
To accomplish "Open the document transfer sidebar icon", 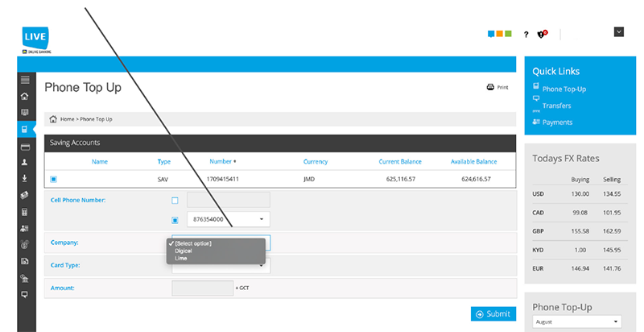I will pos(25,261).
